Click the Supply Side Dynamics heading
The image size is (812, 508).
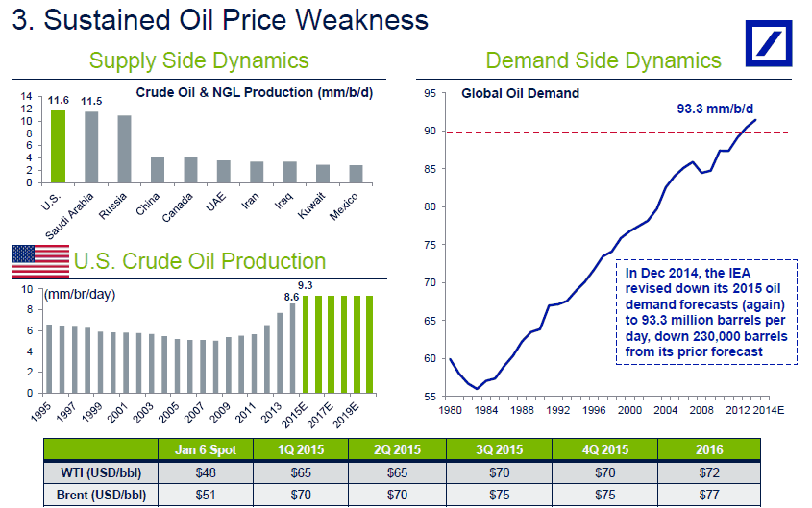pos(199,60)
